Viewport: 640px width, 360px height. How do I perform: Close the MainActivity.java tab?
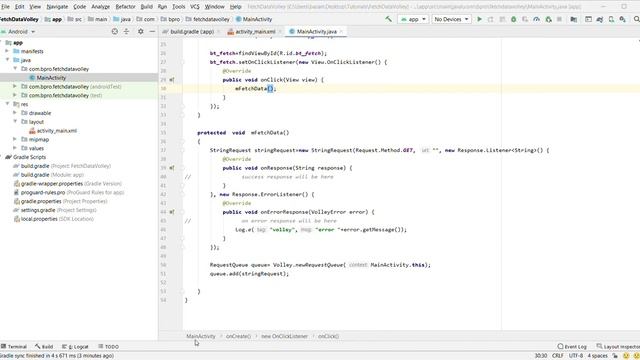point(341,31)
